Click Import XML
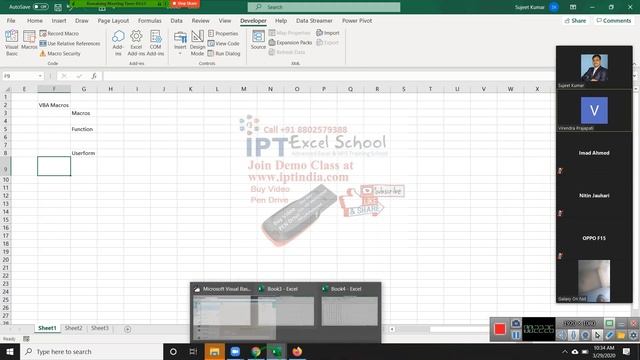Image resolution: width=640 pixels, height=360 pixels. (x=328, y=33)
